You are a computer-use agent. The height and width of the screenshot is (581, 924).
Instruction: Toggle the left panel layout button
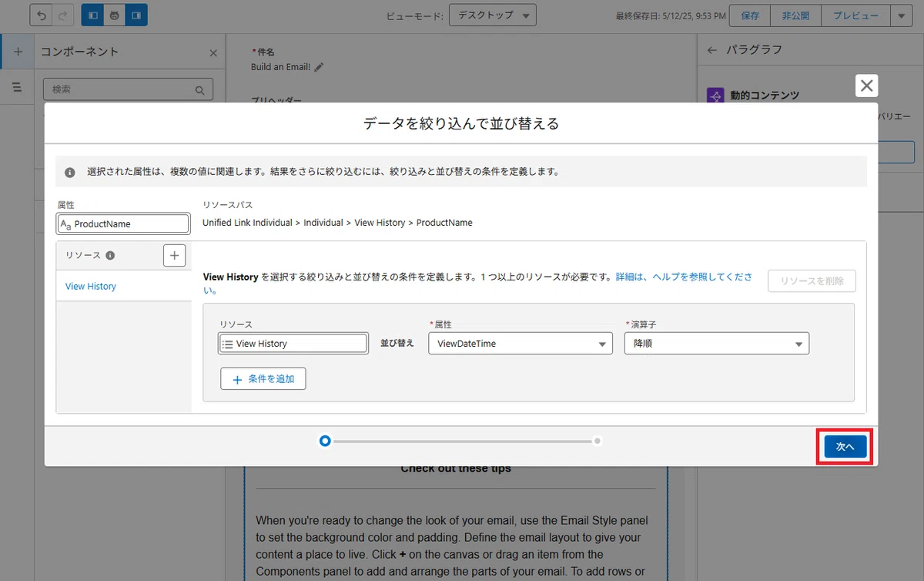tap(92, 15)
